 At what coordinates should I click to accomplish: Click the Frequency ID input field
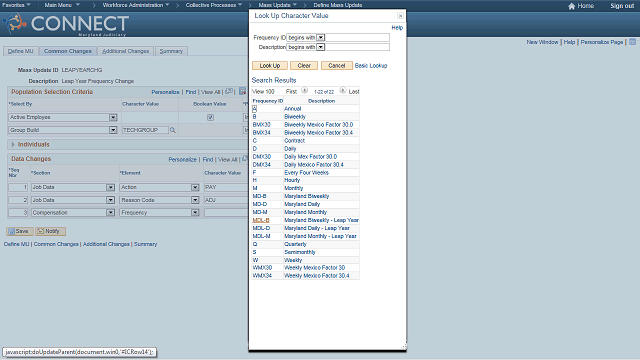coord(357,38)
